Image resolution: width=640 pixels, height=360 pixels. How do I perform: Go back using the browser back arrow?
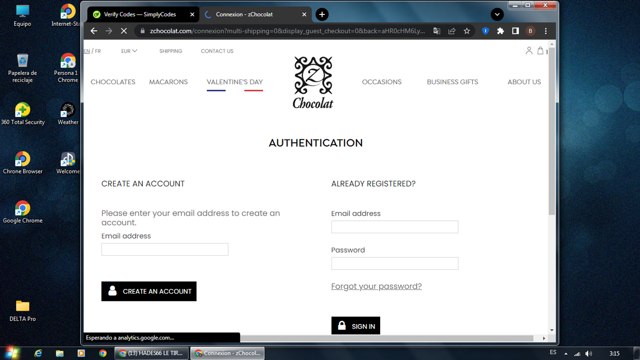pyautogui.click(x=94, y=31)
